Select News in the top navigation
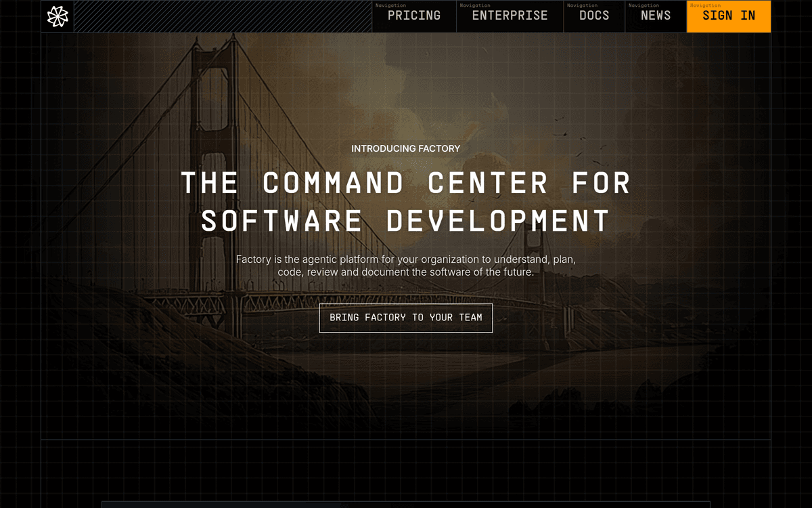This screenshot has height=508, width=812. (656, 16)
